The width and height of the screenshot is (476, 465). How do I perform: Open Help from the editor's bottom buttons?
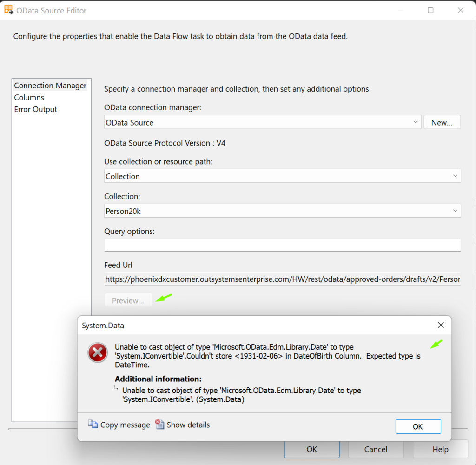[x=440, y=449]
